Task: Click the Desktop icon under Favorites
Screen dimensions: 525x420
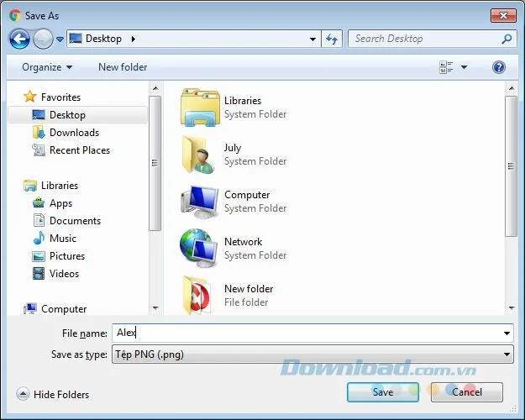Action: coord(39,114)
